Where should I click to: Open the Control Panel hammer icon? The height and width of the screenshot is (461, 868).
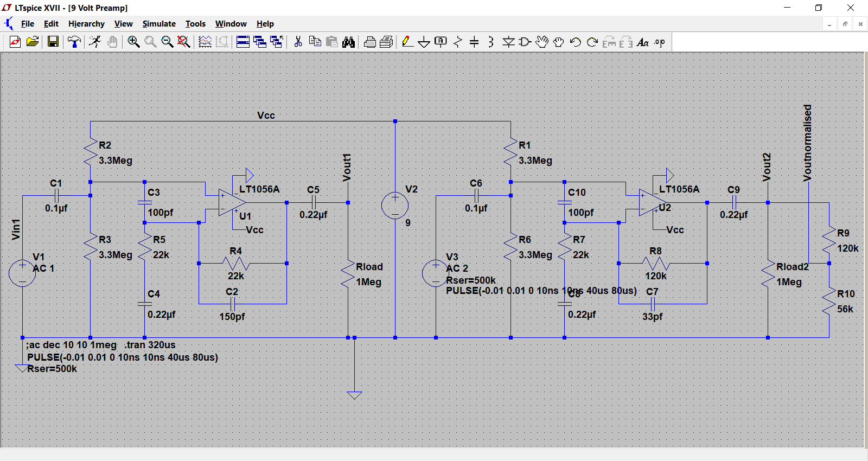click(74, 42)
